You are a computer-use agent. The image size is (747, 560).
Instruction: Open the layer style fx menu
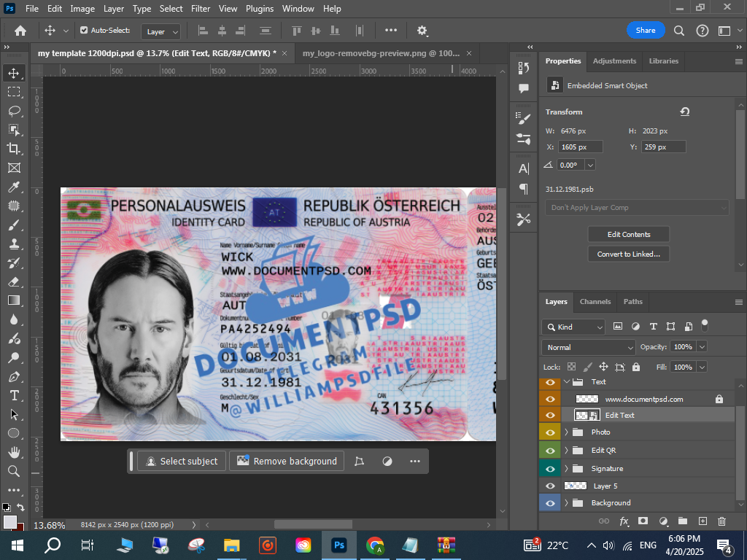click(x=624, y=521)
